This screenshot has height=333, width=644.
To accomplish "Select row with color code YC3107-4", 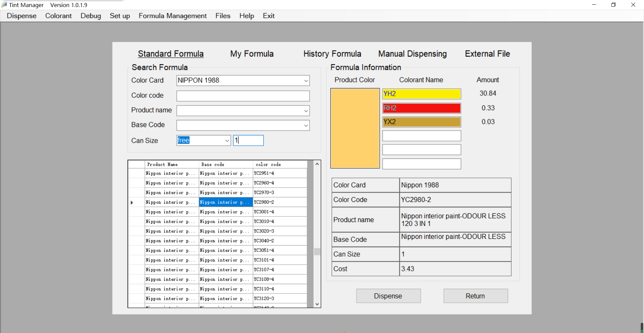I will [217, 270].
